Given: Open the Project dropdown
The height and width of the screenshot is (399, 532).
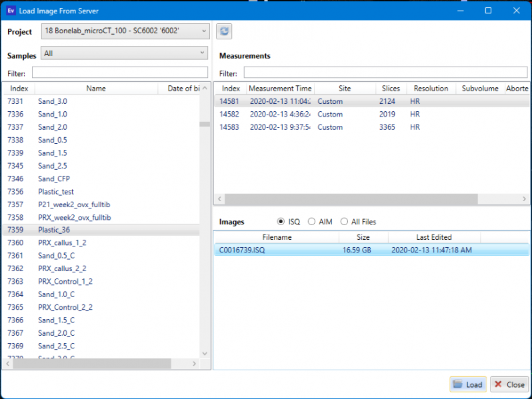Looking at the screenshot, I should [125, 31].
